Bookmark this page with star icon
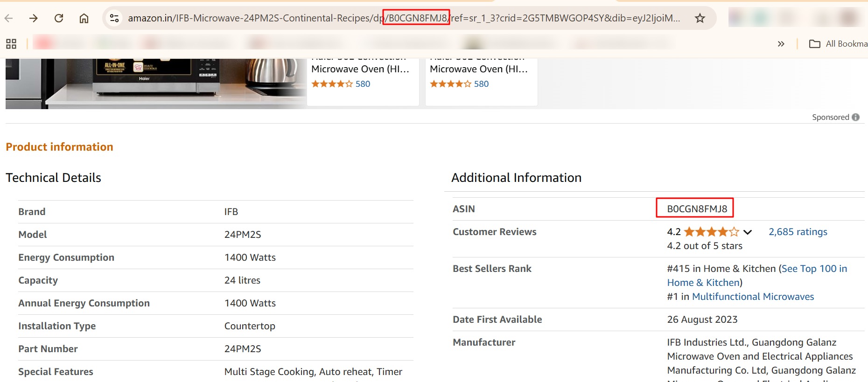The image size is (868, 382). tap(700, 18)
